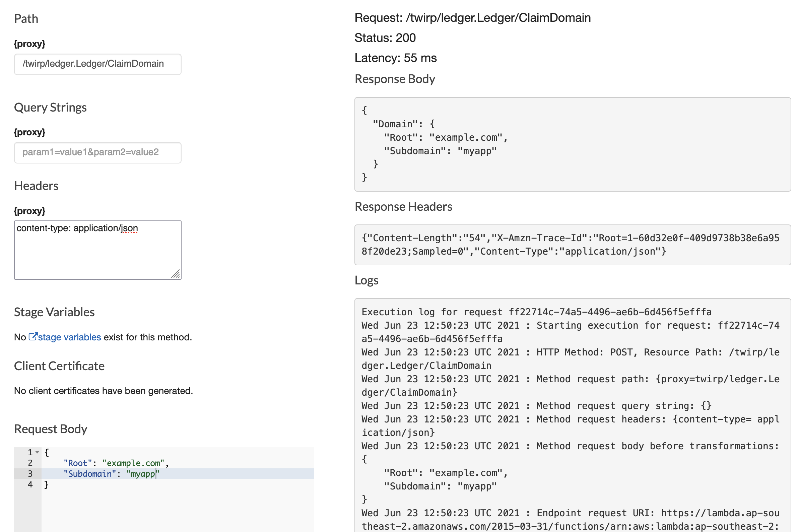Open the stage variables link
The height and width of the screenshot is (532, 802).
(69, 337)
